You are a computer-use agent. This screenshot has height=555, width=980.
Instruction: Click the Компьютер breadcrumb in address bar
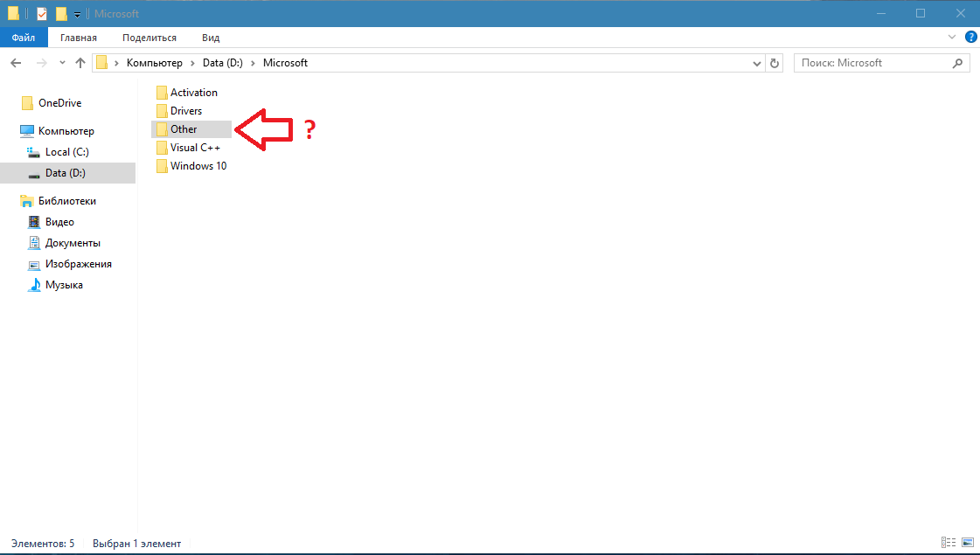click(155, 63)
